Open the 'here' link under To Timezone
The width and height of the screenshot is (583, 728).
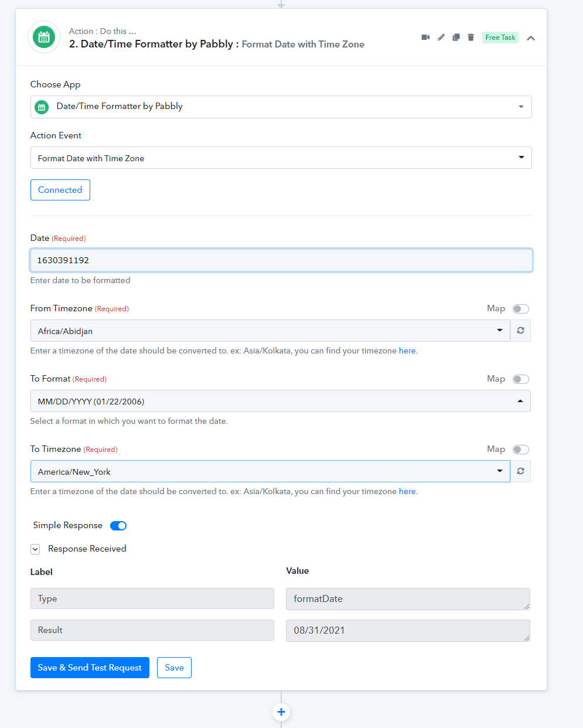tap(407, 491)
